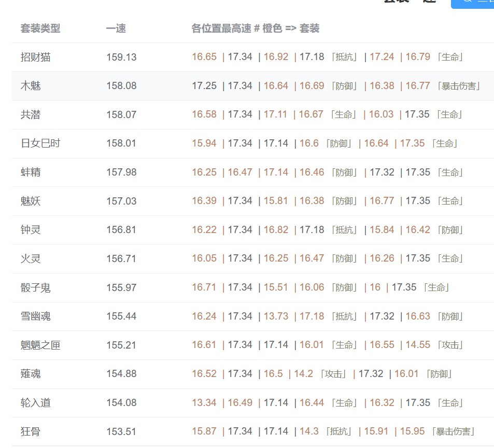The height and width of the screenshot is (448, 494).
Task: Select the 轮入道 set name
Action: tap(36, 402)
